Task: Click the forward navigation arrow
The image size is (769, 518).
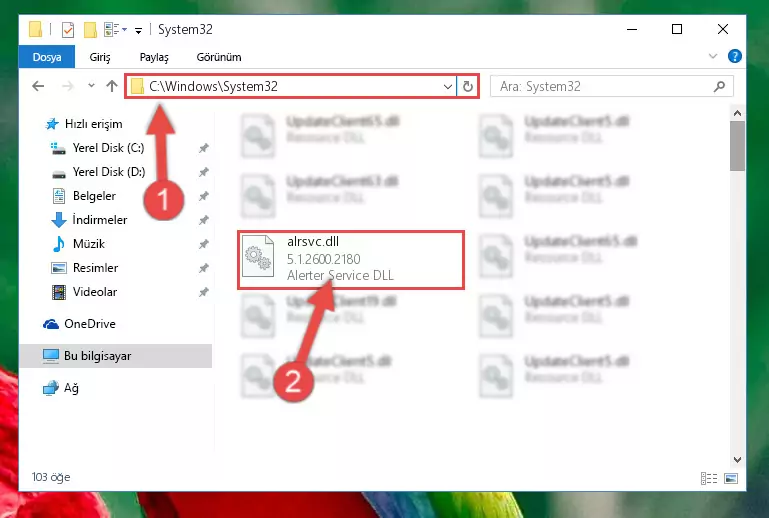Action: point(68,86)
